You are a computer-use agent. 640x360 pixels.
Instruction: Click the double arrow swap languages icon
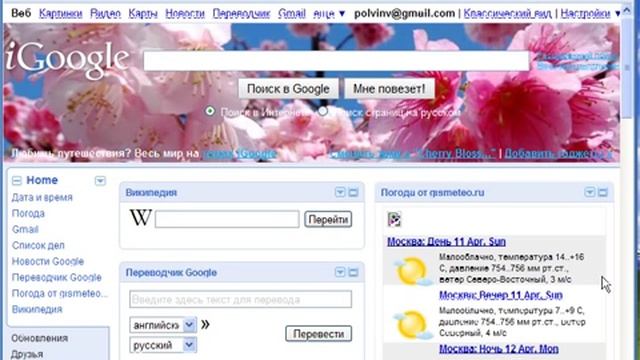205,324
